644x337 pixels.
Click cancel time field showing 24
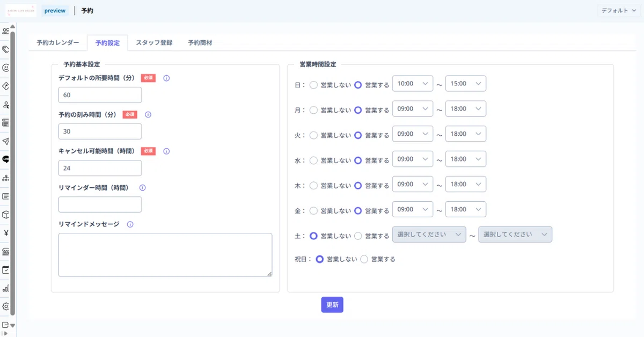(x=100, y=168)
